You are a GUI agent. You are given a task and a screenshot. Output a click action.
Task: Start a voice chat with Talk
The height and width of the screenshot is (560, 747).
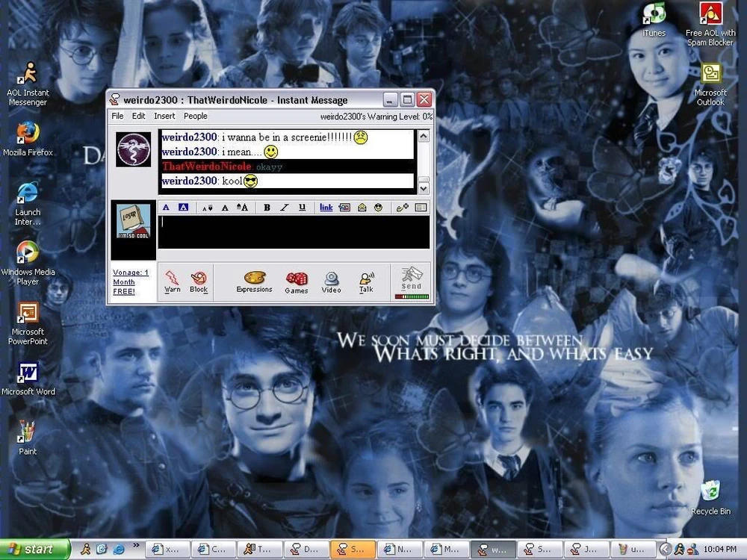(x=366, y=280)
